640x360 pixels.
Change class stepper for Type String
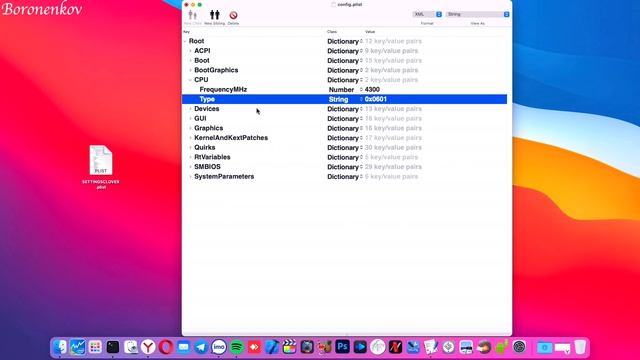(x=361, y=99)
